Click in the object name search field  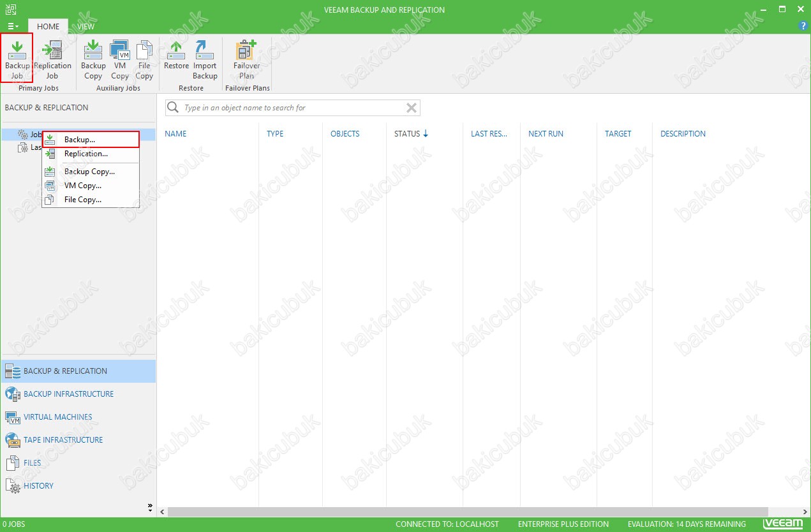(294, 108)
